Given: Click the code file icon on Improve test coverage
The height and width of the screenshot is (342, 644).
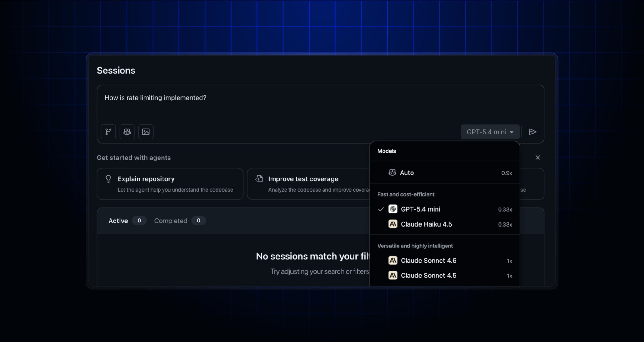Looking at the screenshot, I should tap(259, 179).
